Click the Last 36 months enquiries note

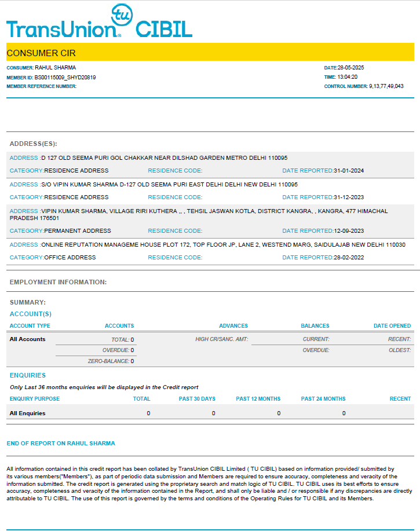tap(104, 387)
